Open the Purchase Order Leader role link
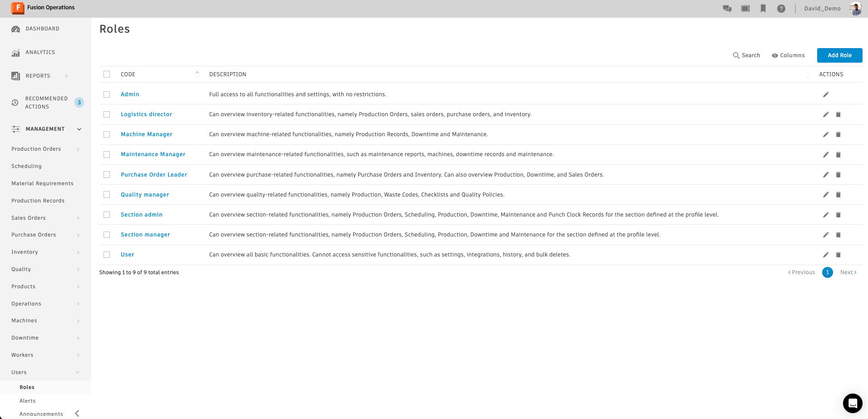Screen dimensions: 868x419 (153, 175)
